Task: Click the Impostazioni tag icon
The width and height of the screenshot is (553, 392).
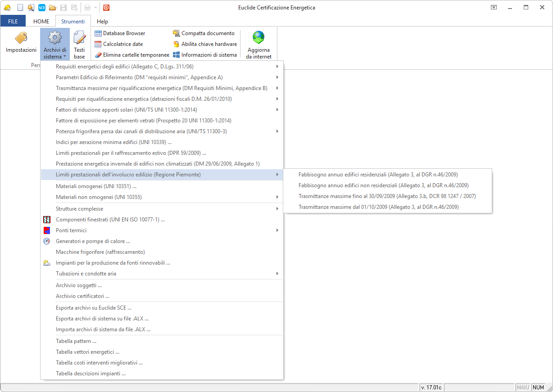Action: [21, 39]
